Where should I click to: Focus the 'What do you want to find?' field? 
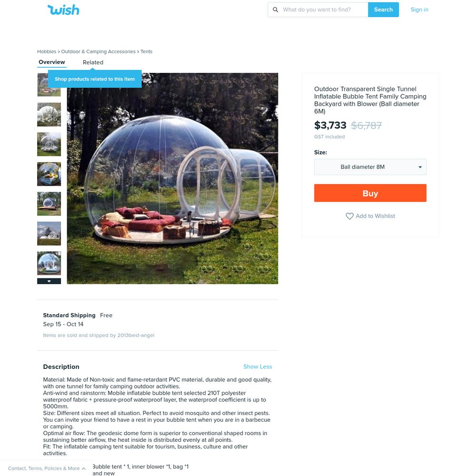click(324, 10)
